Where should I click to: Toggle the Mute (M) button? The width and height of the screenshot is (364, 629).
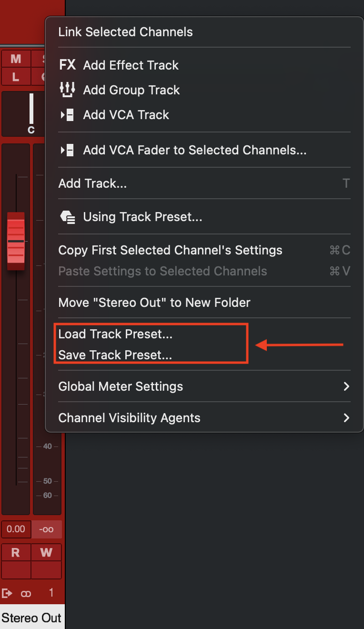tap(16, 59)
